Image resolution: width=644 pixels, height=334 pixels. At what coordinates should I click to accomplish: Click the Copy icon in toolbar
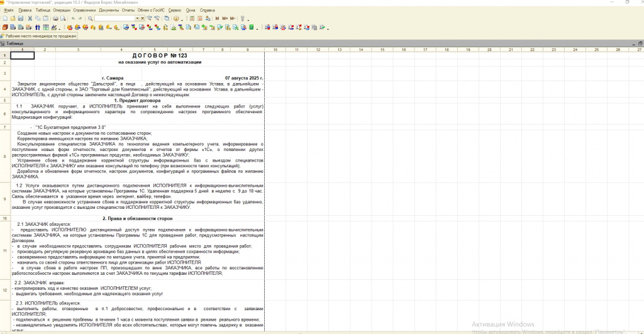(38, 18)
